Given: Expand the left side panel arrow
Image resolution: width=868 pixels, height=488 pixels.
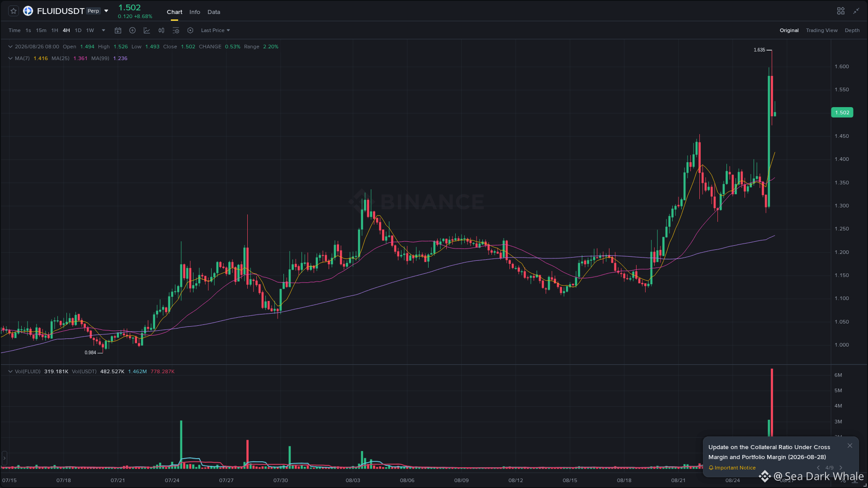Looking at the screenshot, I should click(4, 458).
